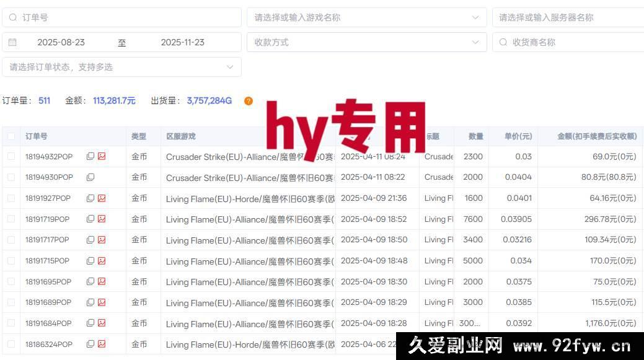Viewport: 644px width, 360px height.
Task: Copy order number 18194930POP
Action: pyautogui.click(x=90, y=177)
